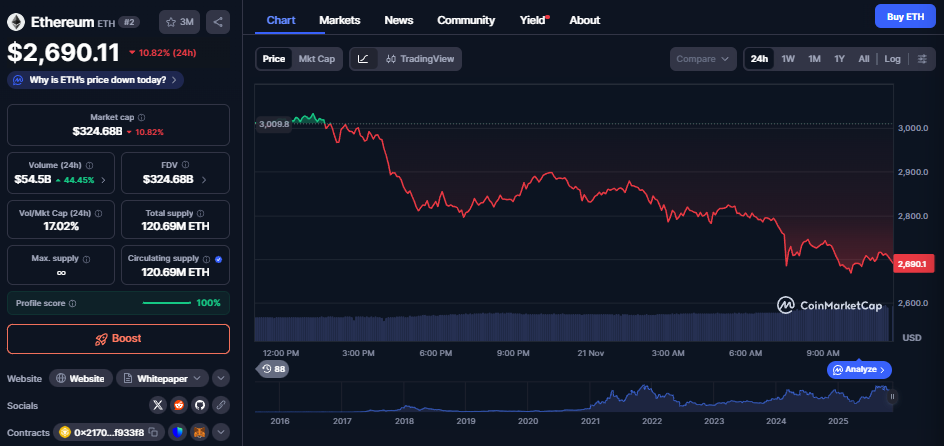
Task: Select the line chart icon
Action: (363, 59)
